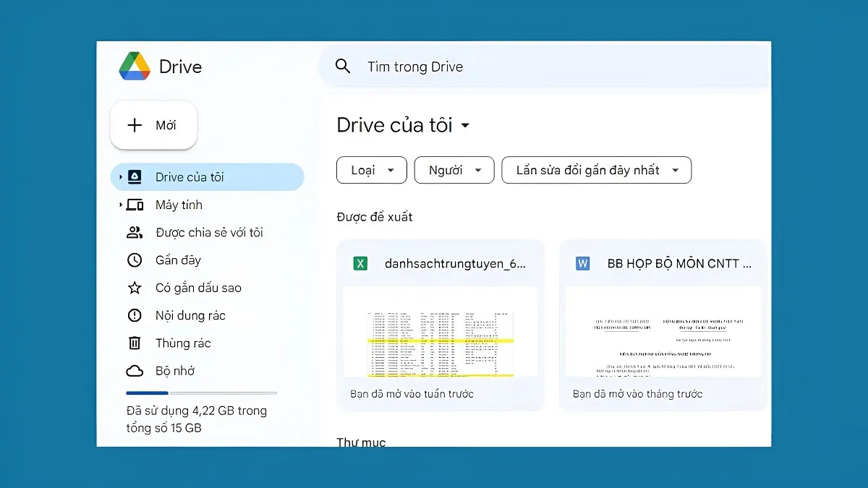Open 'Lần sửa đổi gần đây nhất' dropdown
The height and width of the screenshot is (488, 868).
pos(596,170)
